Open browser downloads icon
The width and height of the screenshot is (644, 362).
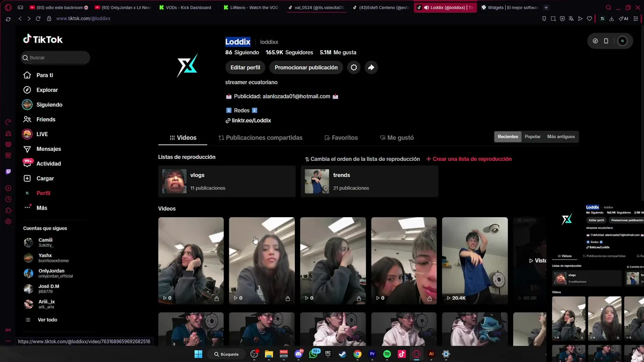point(611,19)
